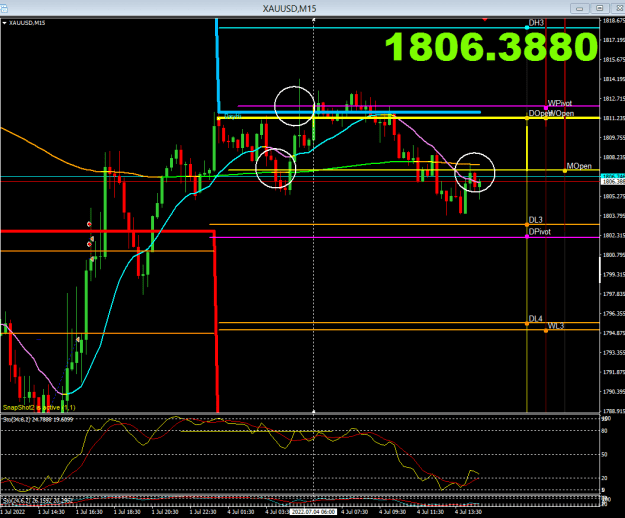Select the MOpen level label
This screenshot has height=518, width=625.
(x=579, y=166)
